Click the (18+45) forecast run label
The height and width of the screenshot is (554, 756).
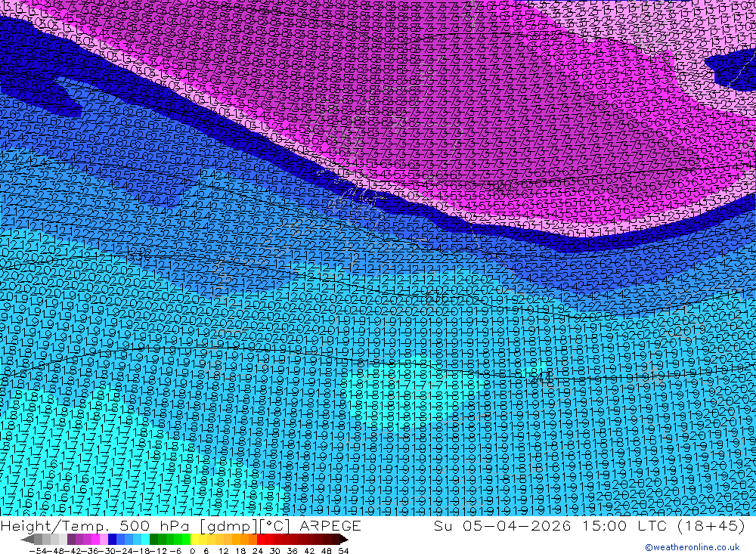(711, 525)
